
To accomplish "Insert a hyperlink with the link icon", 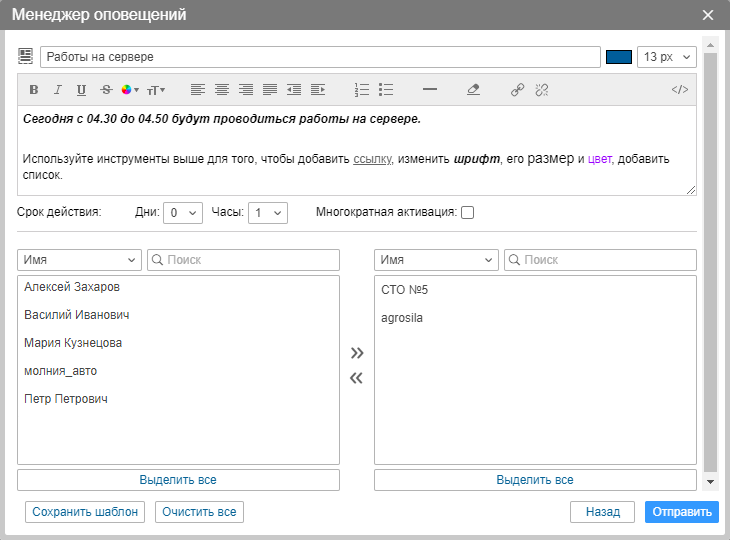I will coord(517,90).
